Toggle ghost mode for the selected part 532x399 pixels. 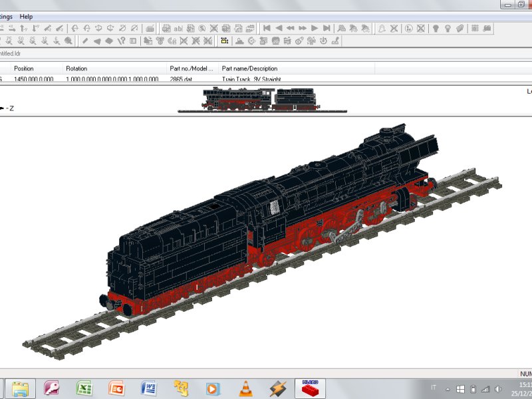(383, 28)
